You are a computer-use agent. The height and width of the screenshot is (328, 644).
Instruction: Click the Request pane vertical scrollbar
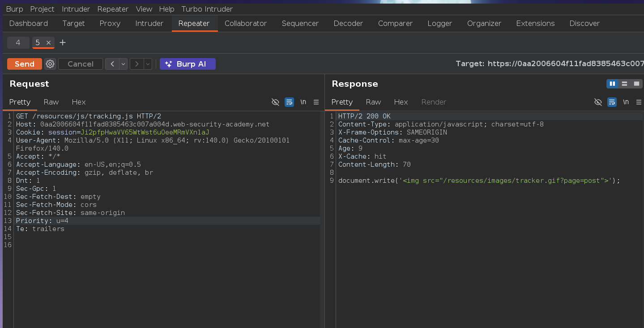point(322,219)
